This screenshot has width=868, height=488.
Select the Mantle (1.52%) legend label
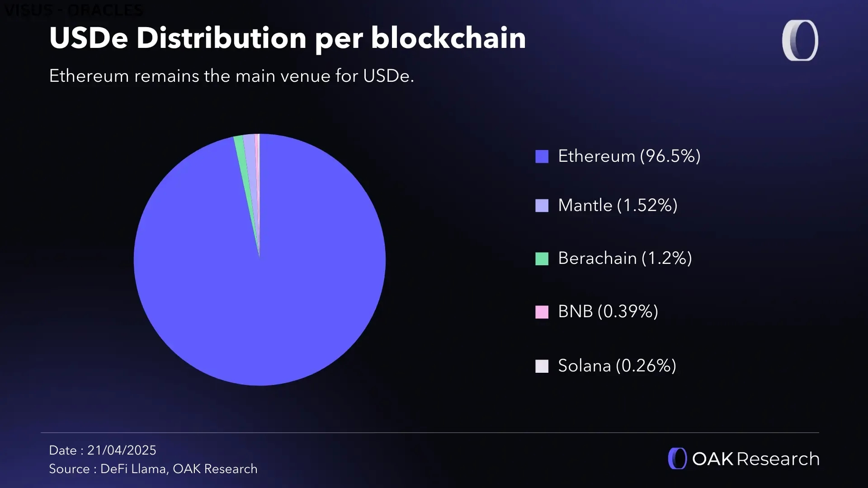pos(618,205)
